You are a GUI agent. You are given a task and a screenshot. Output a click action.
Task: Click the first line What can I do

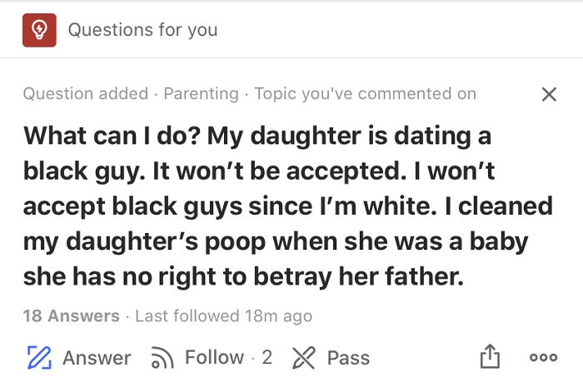pyautogui.click(x=257, y=136)
